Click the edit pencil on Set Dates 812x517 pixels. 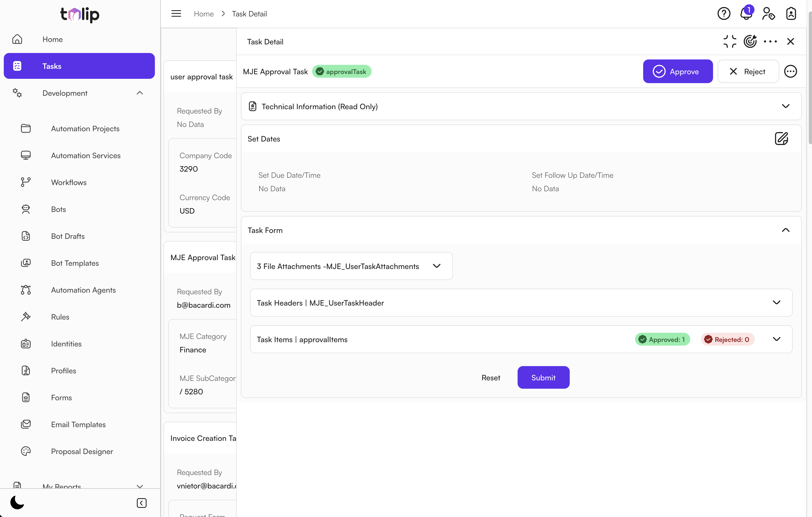click(x=782, y=139)
